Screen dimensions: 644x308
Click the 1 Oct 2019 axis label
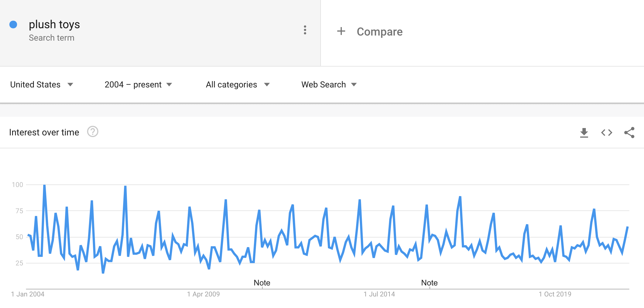tap(555, 294)
